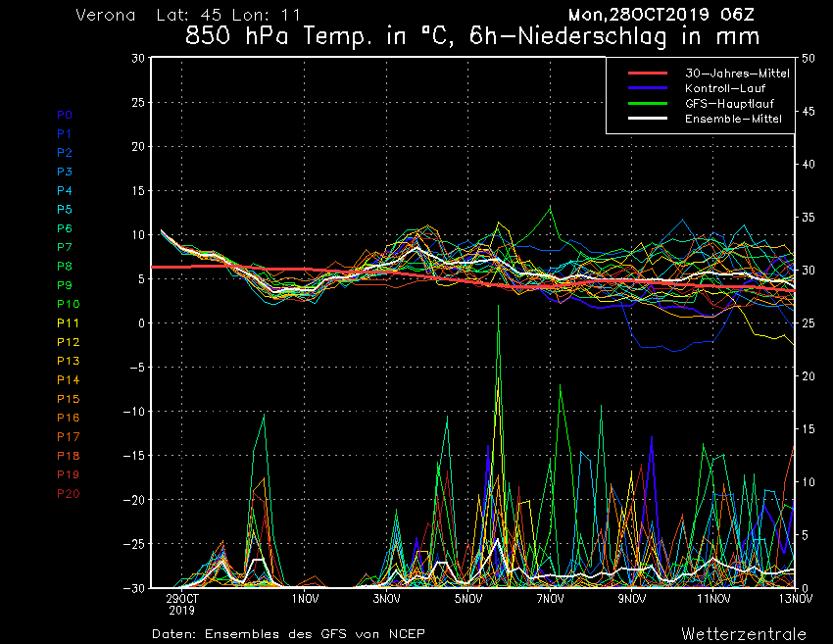This screenshot has height=644, width=833.
Task: Click the 35 precipitation axis value
Action: click(808, 218)
